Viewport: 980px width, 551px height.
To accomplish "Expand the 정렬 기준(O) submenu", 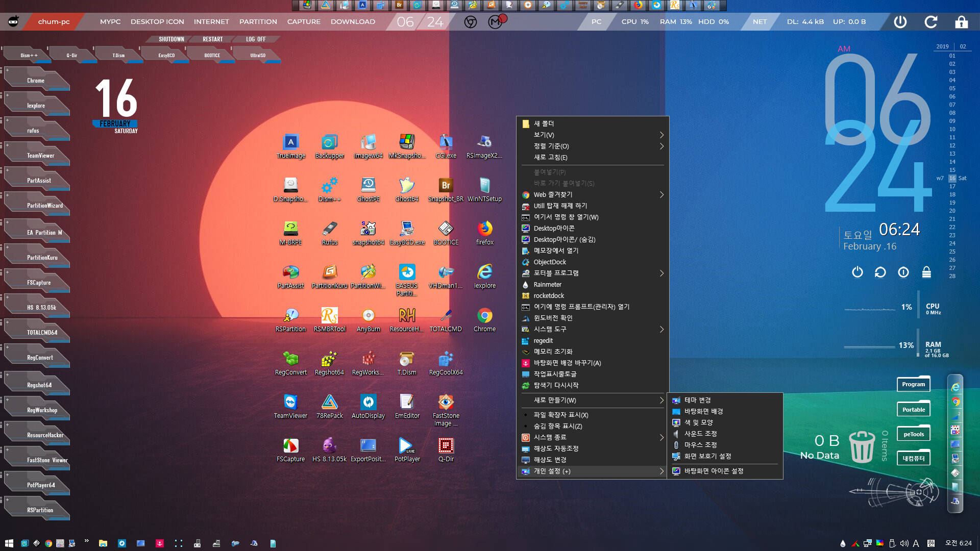I will [x=592, y=146].
